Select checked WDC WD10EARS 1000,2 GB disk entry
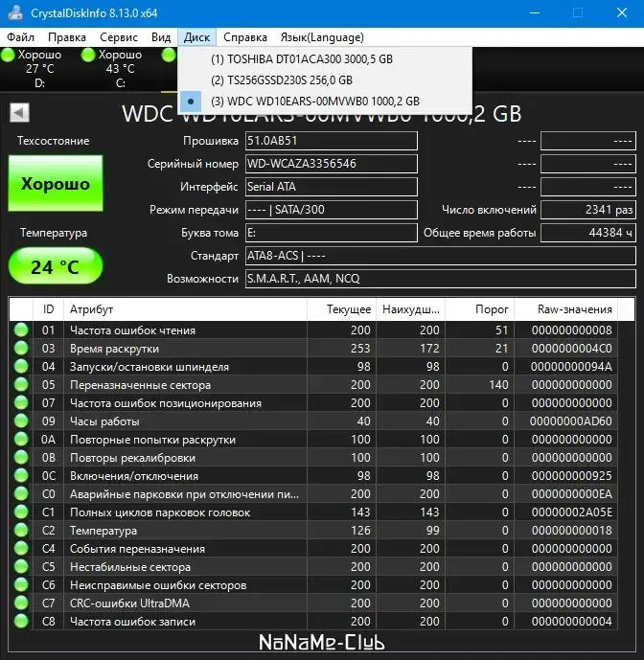The width and height of the screenshot is (644, 660). (x=325, y=102)
